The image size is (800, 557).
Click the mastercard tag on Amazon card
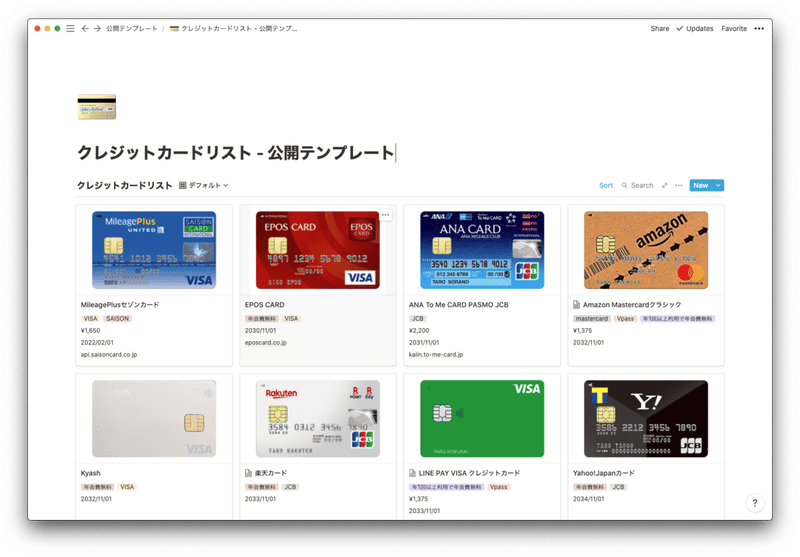[x=592, y=319]
